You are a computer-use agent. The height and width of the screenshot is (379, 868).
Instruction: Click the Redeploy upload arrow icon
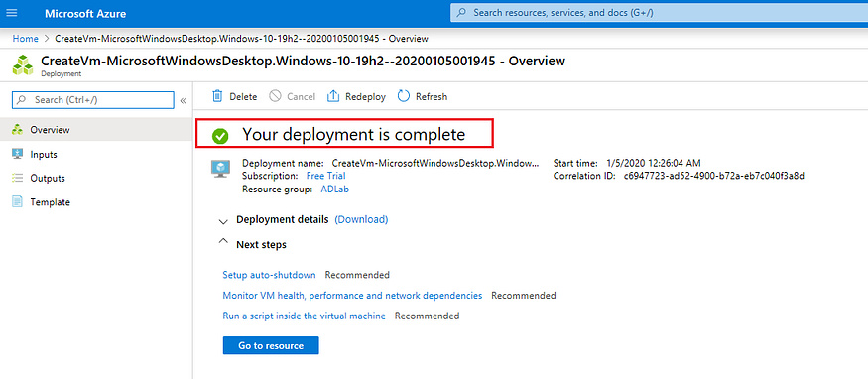333,96
